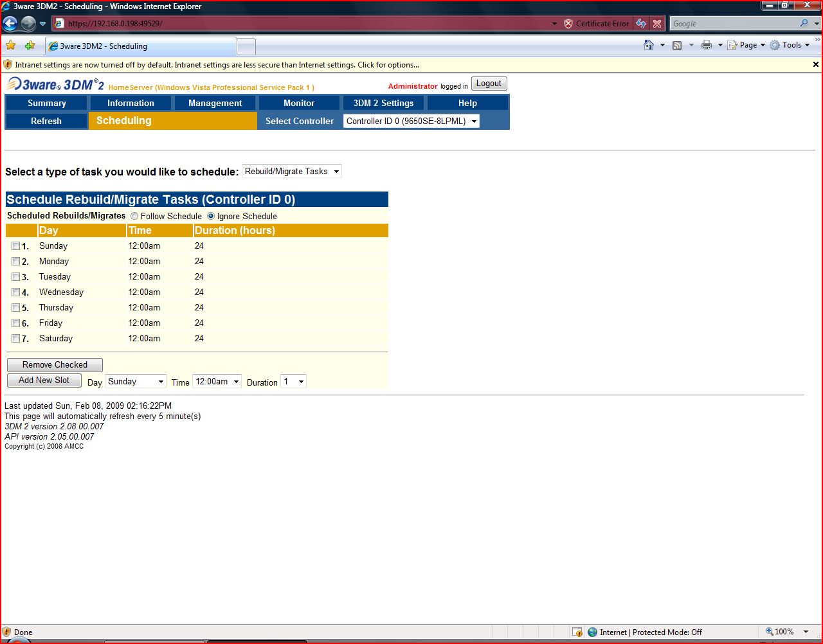The width and height of the screenshot is (823, 644).
Task: Open the search provider options arrow
Action: 817,24
